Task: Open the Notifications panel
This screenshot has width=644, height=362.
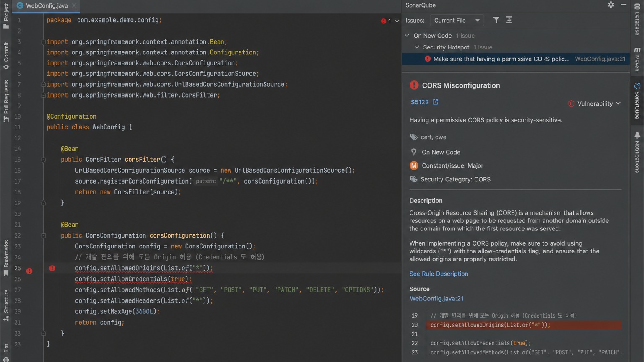Action: [x=637, y=152]
